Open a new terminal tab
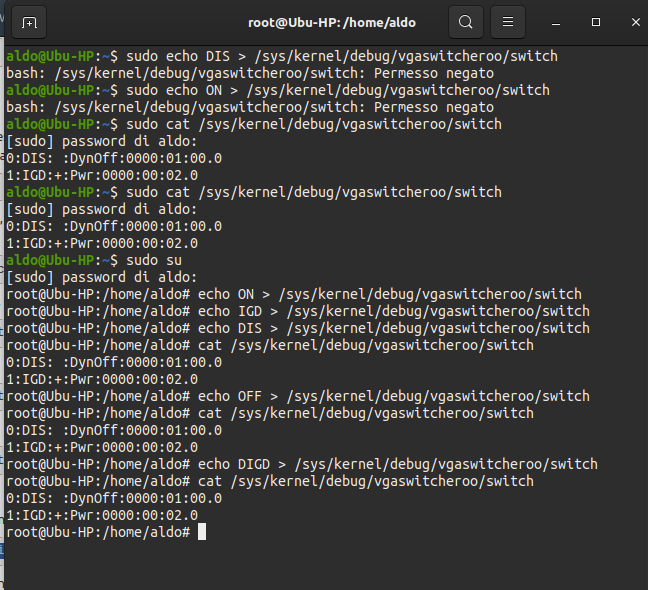 29,22
